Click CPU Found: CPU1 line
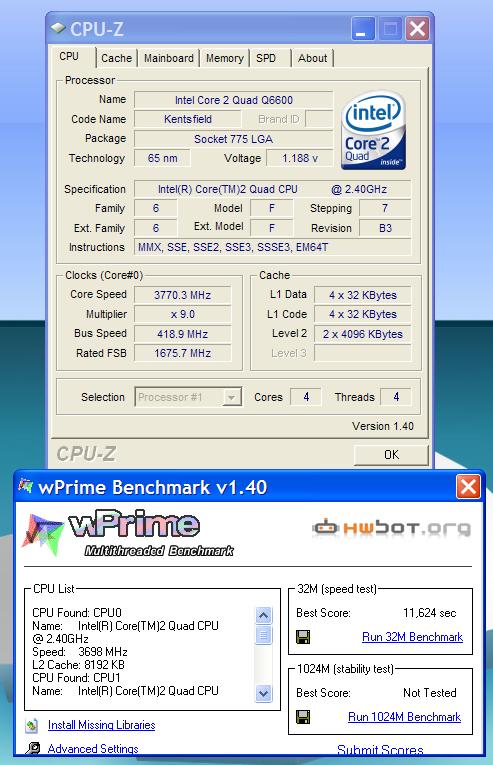The width and height of the screenshot is (493, 765). coord(77,678)
